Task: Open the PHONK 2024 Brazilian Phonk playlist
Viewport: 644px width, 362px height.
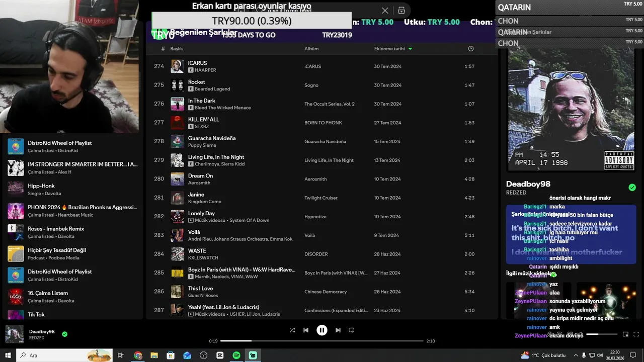Action: click(x=73, y=211)
